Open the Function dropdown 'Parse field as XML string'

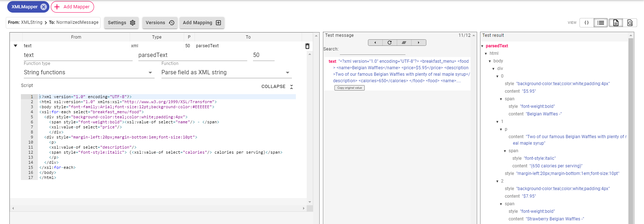(226, 73)
